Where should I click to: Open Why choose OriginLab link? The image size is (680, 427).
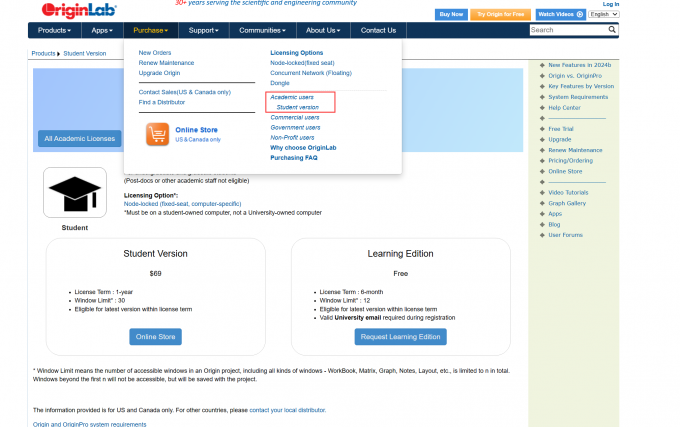tap(303, 147)
